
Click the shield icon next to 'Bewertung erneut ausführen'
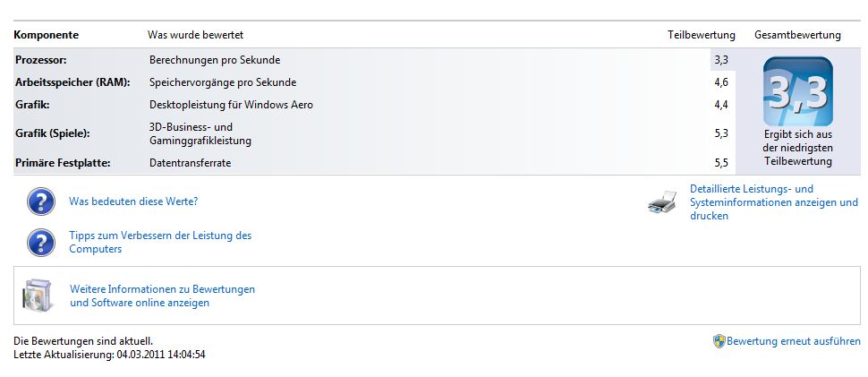point(719,341)
